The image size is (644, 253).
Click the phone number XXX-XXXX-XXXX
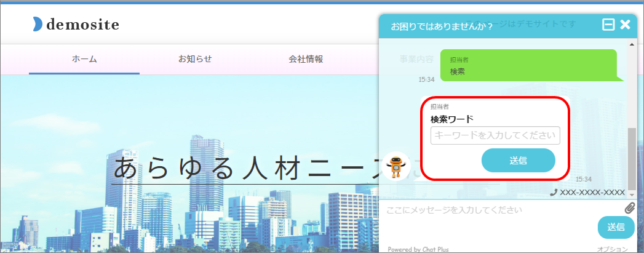click(x=589, y=192)
